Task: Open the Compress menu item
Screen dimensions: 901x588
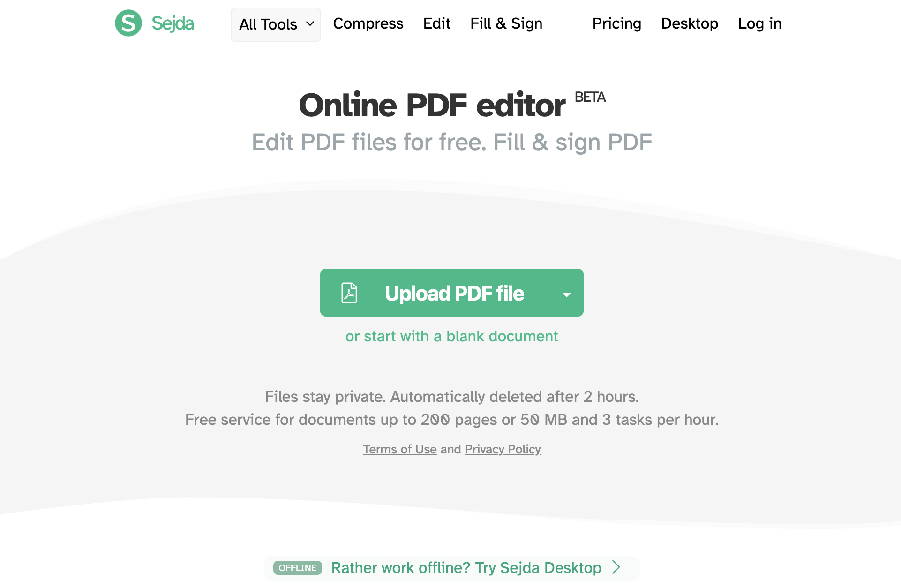Action: click(368, 23)
